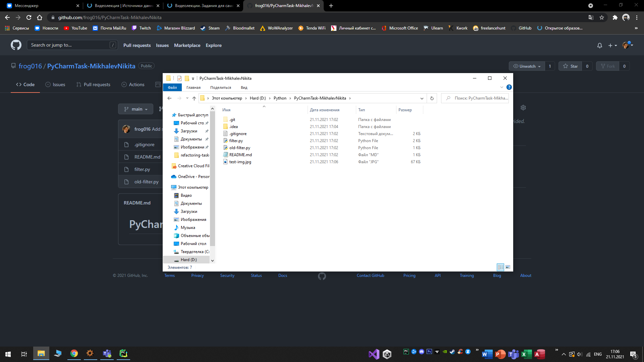The height and width of the screenshot is (362, 644).
Task: Open Google Chrome from the taskbar
Action: 74,353
